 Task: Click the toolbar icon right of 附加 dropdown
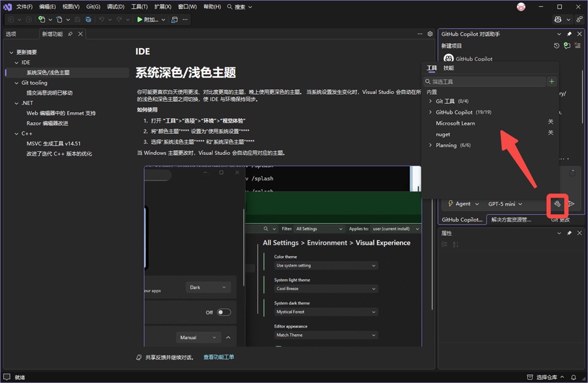tap(175, 19)
